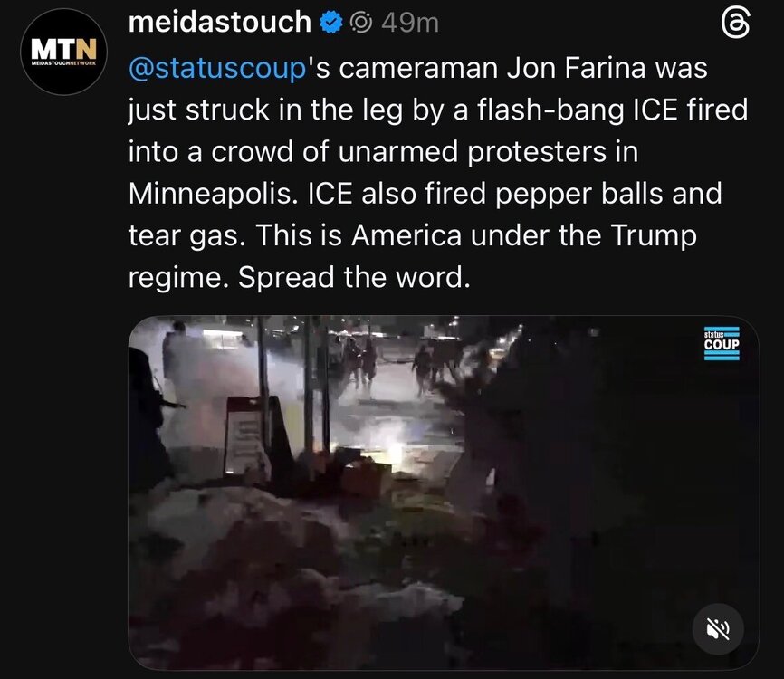Click the Status Coup watermark logo
784x679 pixels.
[722, 343]
